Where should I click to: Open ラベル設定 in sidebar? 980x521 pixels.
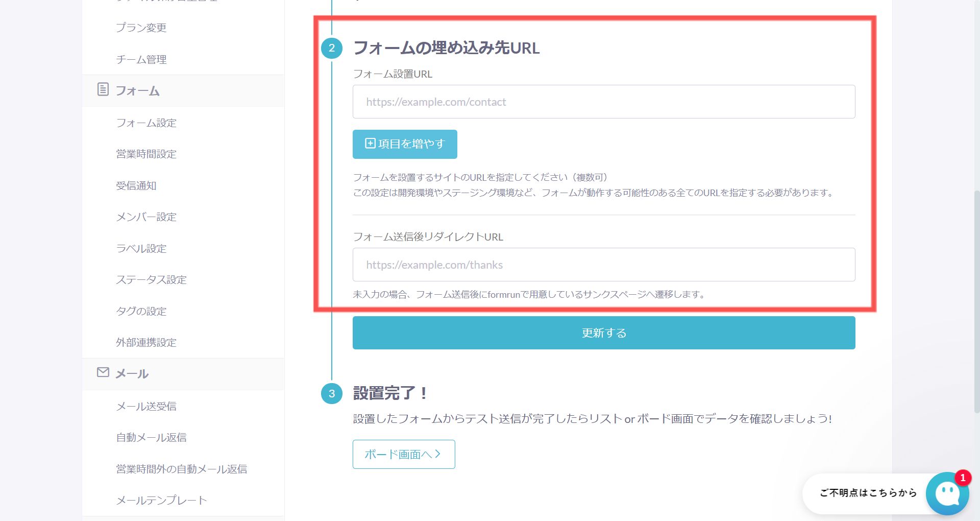[141, 248]
